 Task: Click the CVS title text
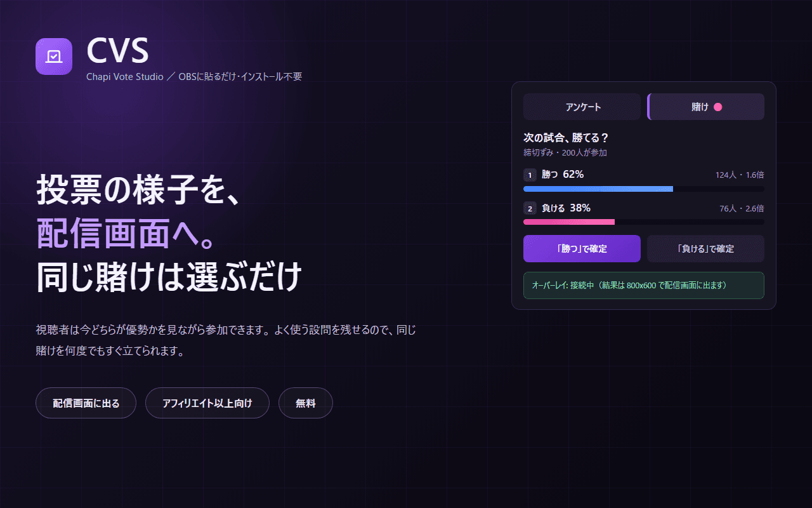[x=117, y=51]
